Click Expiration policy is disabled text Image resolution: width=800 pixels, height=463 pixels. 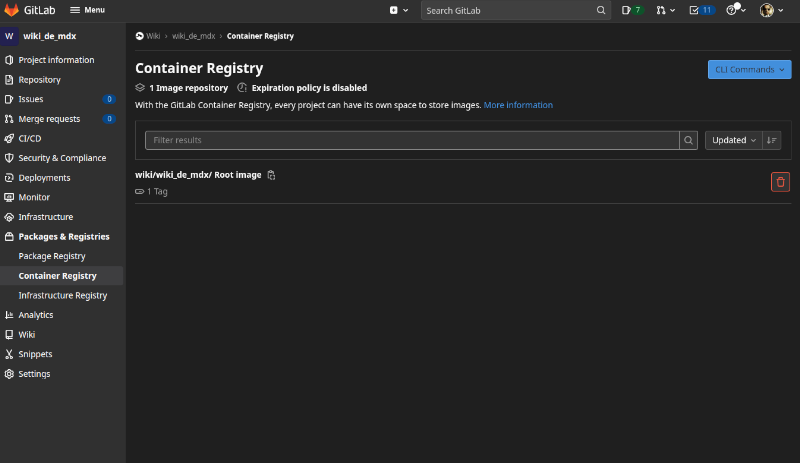coord(309,88)
